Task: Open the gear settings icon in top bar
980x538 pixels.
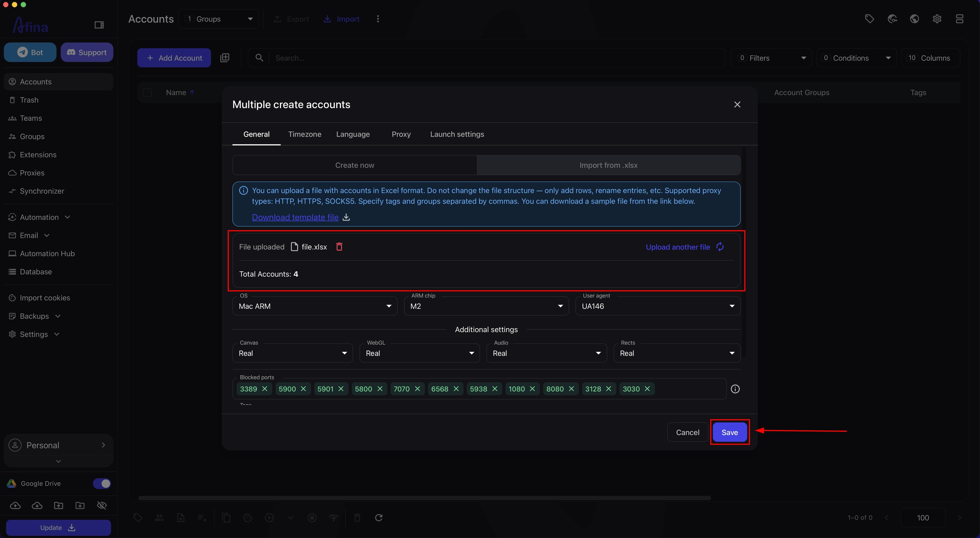Action: [x=937, y=19]
